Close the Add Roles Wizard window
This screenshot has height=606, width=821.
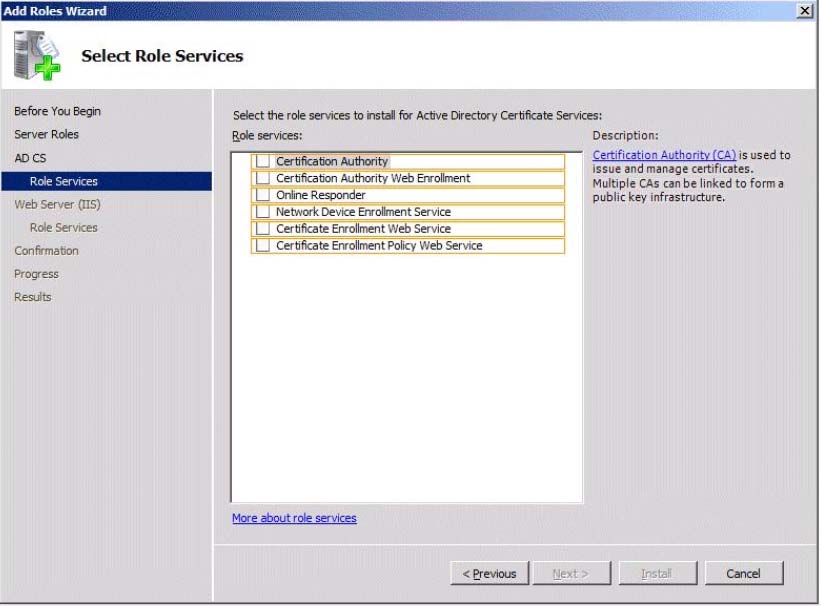pos(804,10)
